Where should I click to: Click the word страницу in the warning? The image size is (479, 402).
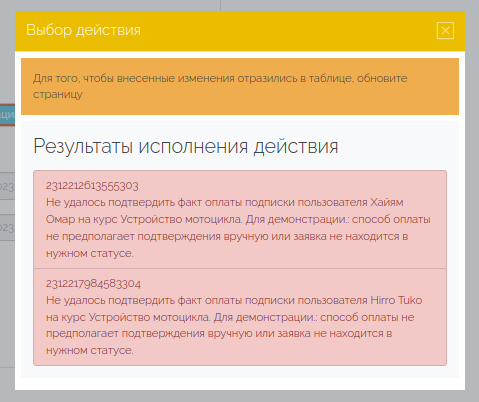tap(58, 94)
